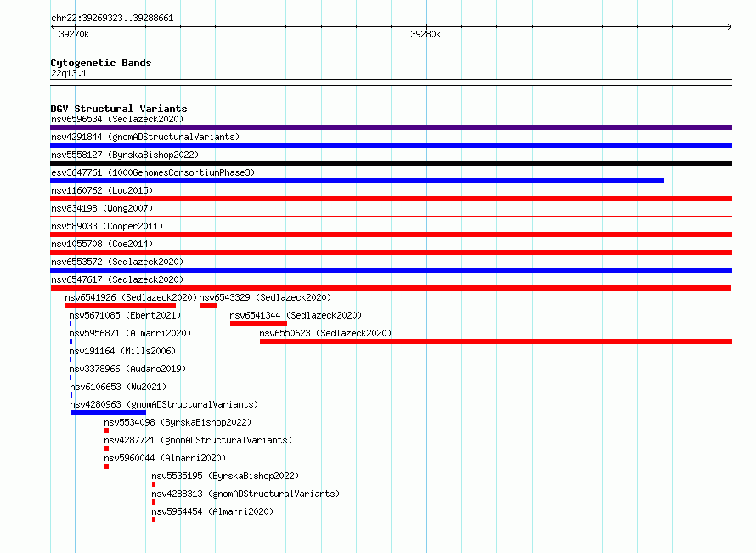
Task: Select the long red nsv6550623 bar
Action: click(496, 341)
